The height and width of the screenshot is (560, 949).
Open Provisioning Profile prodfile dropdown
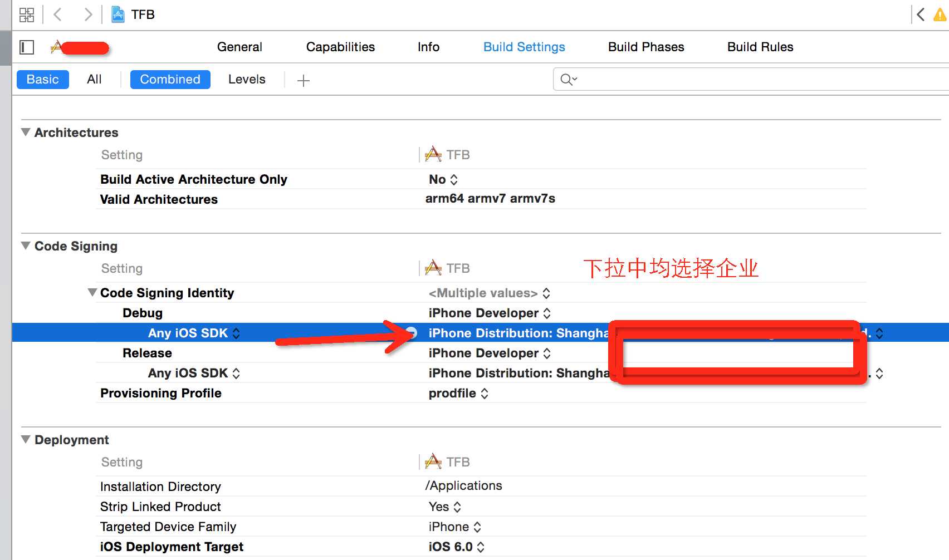tap(459, 393)
